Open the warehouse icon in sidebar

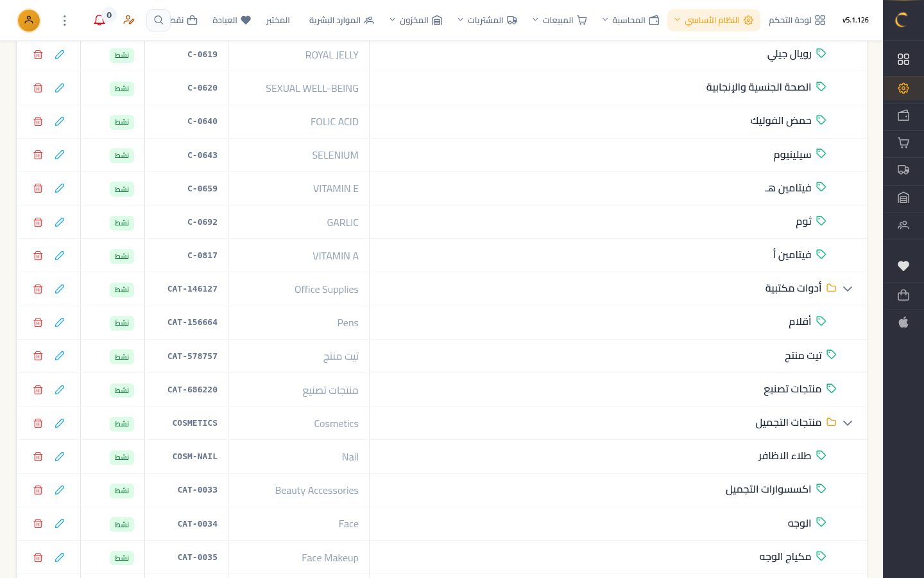pos(903,198)
